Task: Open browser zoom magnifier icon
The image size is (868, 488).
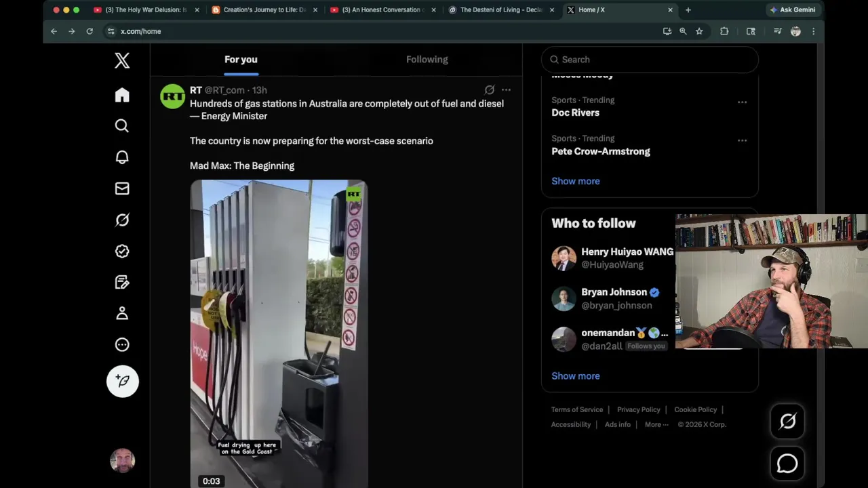Action: point(683,31)
